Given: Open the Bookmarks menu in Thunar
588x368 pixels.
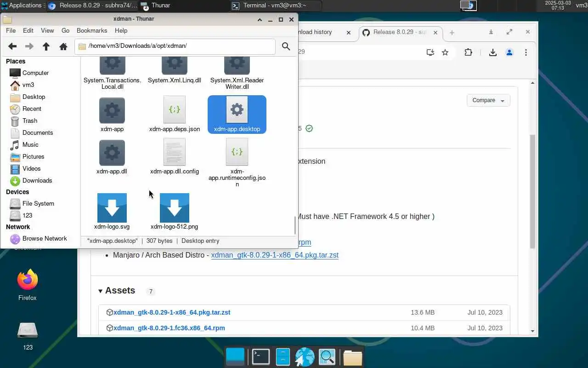Looking at the screenshot, I should [x=92, y=30].
